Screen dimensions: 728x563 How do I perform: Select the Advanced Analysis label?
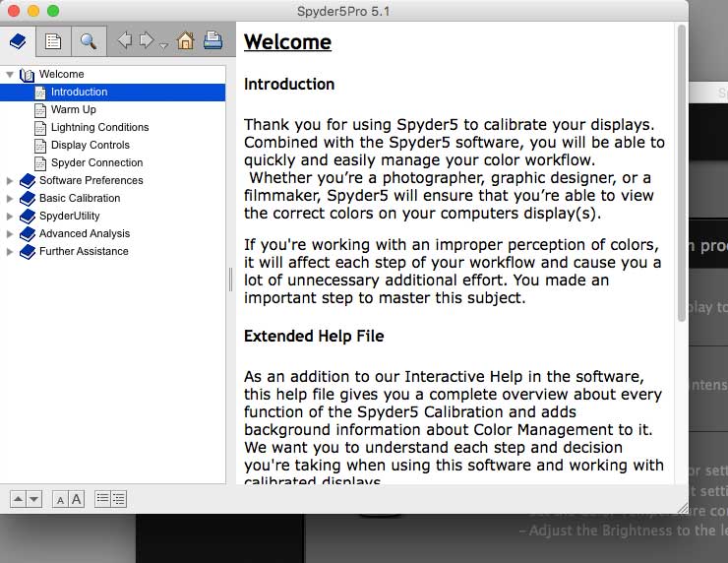click(x=85, y=233)
